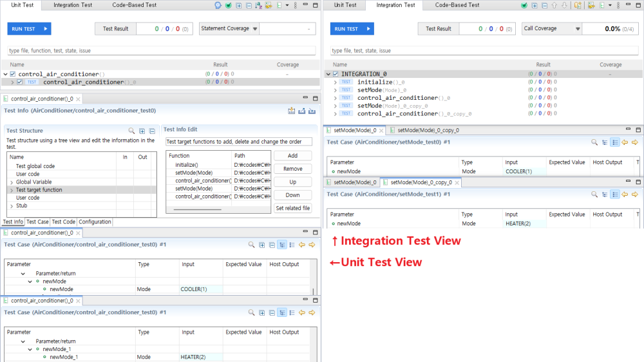Expand Global Variable in Test Structure
The height and width of the screenshot is (362, 644).
pyautogui.click(x=12, y=182)
